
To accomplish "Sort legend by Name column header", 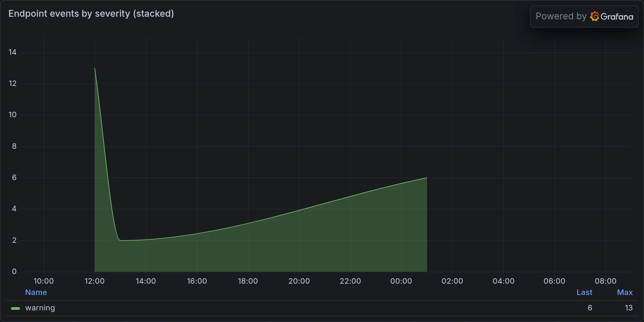I will 36,292.
